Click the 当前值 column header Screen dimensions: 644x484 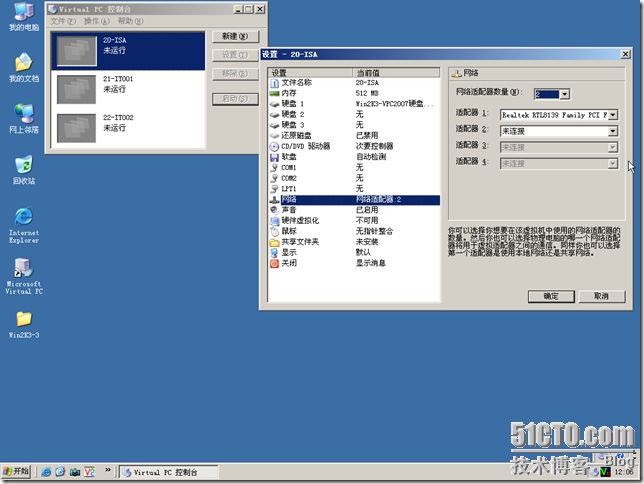tap(396, 73)
